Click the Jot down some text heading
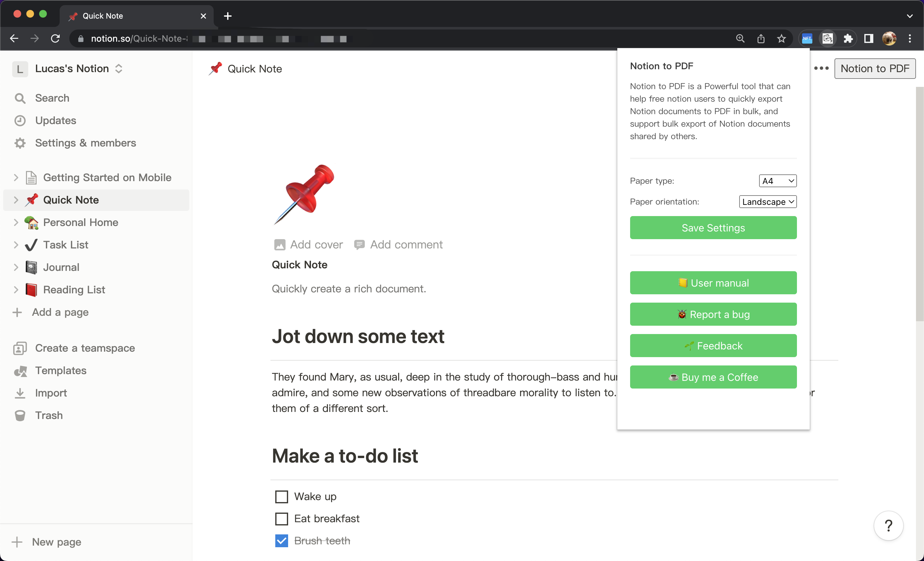924x561 pixels. tap(358, 336)
